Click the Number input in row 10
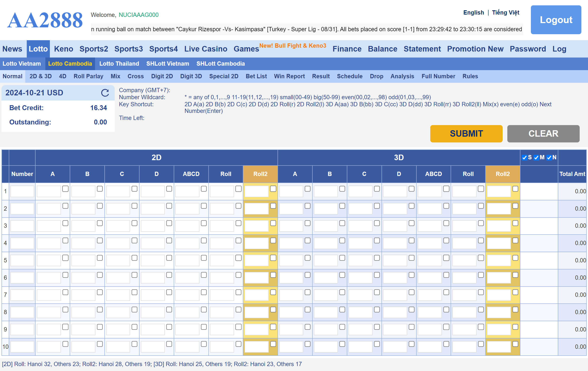 (22, 347)
